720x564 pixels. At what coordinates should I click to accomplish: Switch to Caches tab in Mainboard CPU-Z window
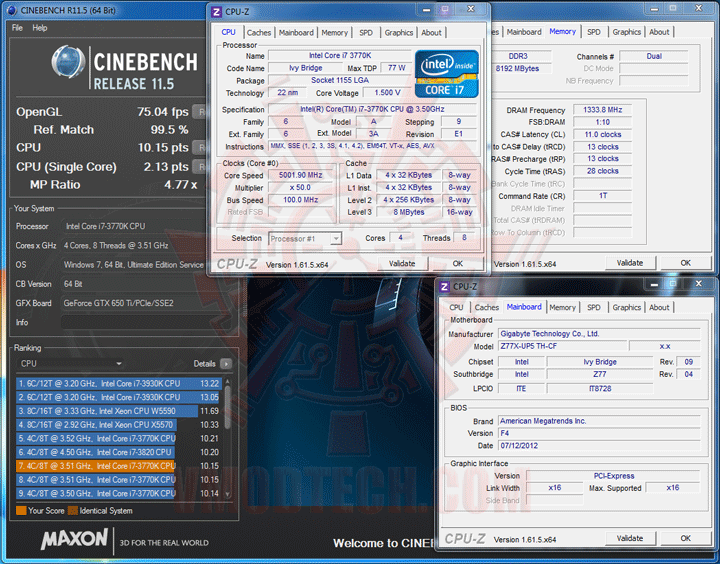click(x=486, y=308)
